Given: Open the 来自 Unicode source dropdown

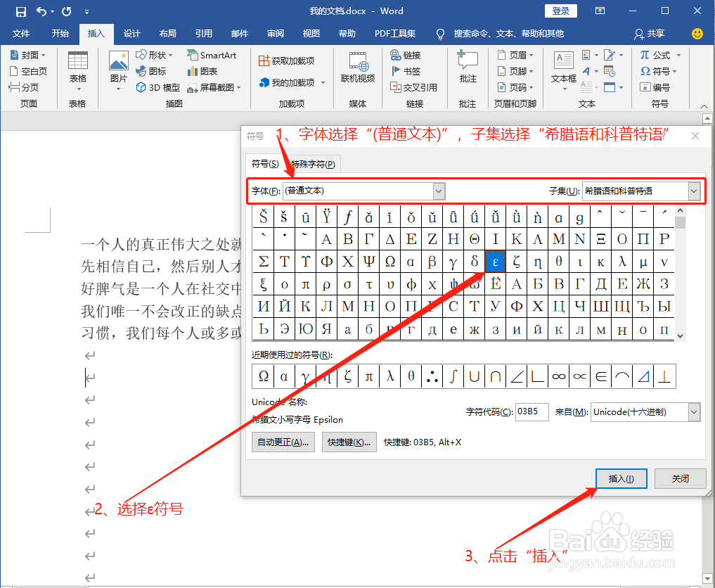Looking at the screenshot, I should (694, 412).
